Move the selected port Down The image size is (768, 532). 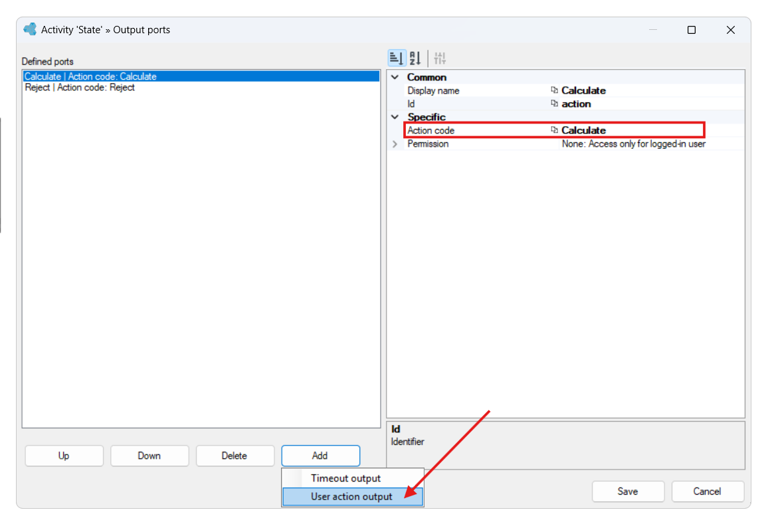tap(149, 456)
